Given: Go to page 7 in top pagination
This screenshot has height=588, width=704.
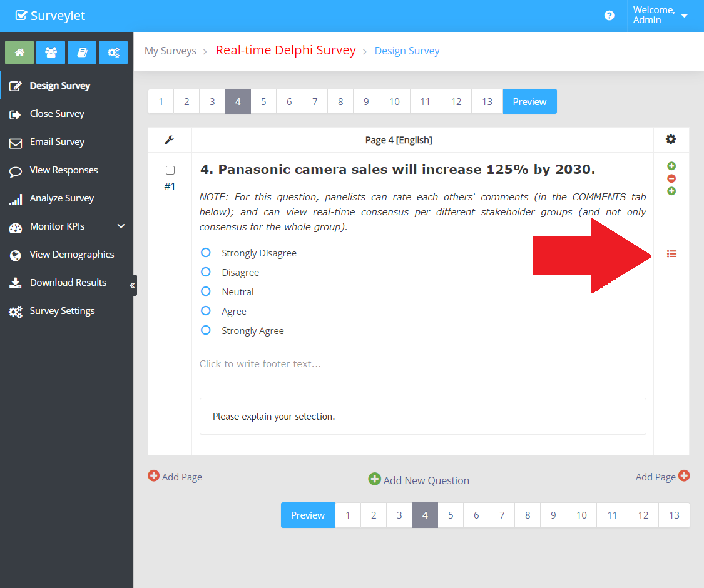Looking at the screenshot, I should (x=315, y=101).
